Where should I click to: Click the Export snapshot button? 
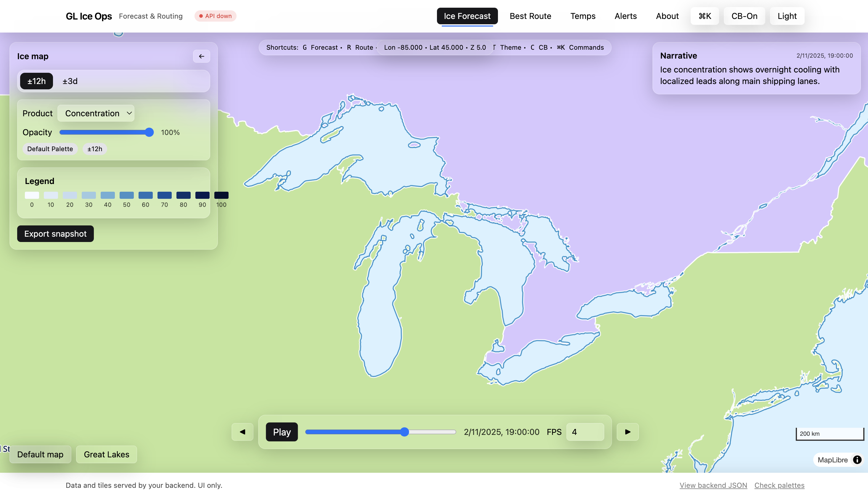pos(55,234)
